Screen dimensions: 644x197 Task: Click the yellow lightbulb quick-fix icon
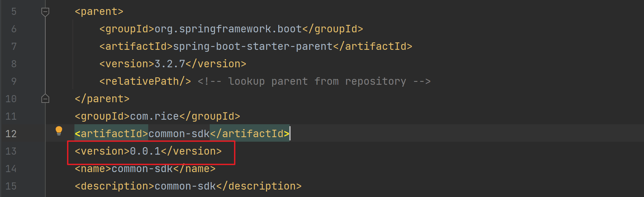coord(59,131)
